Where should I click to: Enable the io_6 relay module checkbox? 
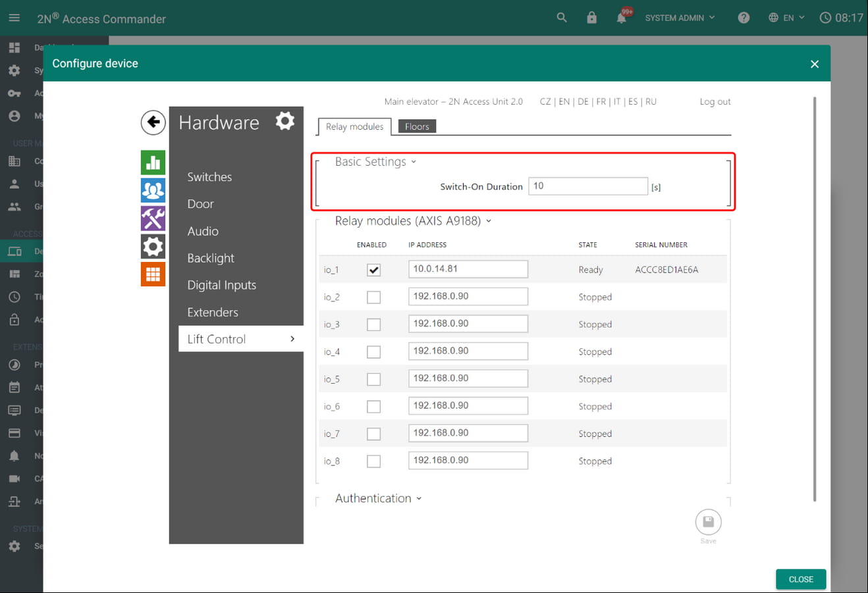click(x=373, y=406)
